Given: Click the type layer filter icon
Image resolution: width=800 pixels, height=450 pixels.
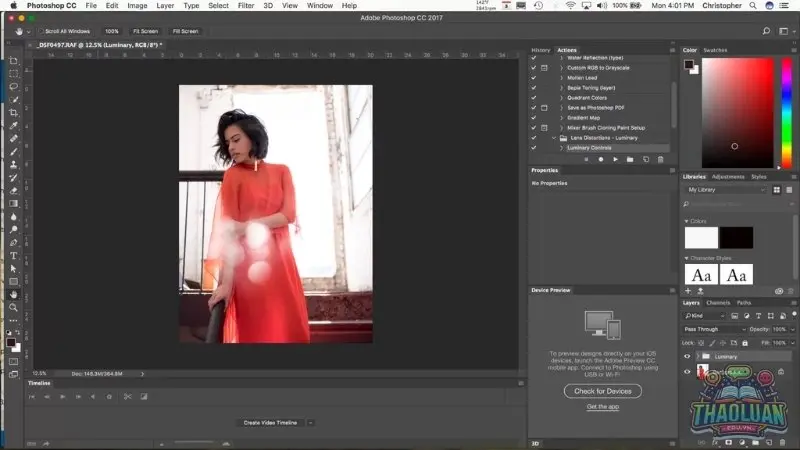Looking at the screenshot, I should coord(758,316).
